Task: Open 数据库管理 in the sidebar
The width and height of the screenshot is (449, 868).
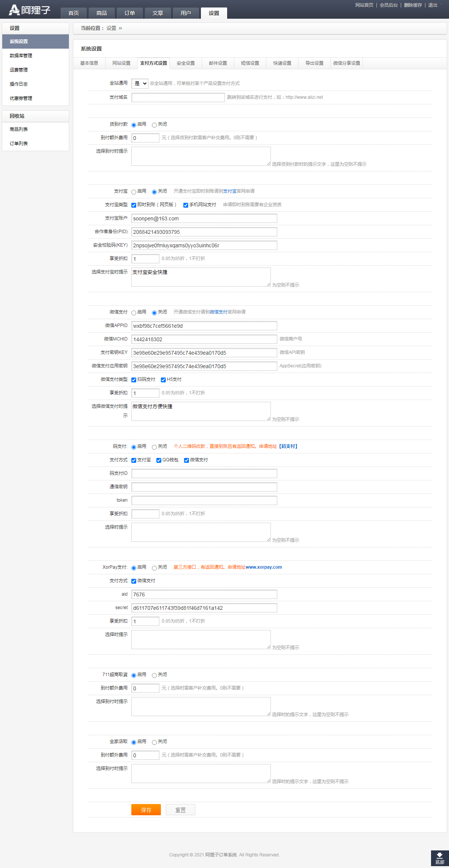Action: 21,56
